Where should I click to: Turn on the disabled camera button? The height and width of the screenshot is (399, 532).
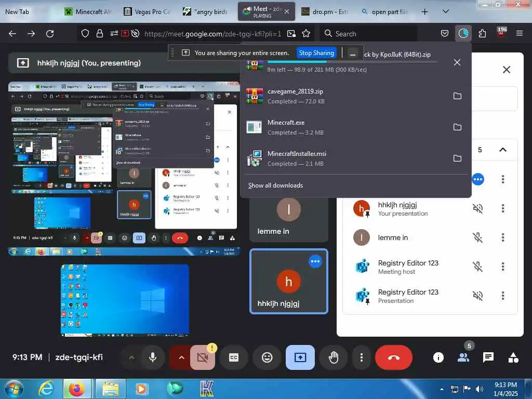click(x=203, y=357)
